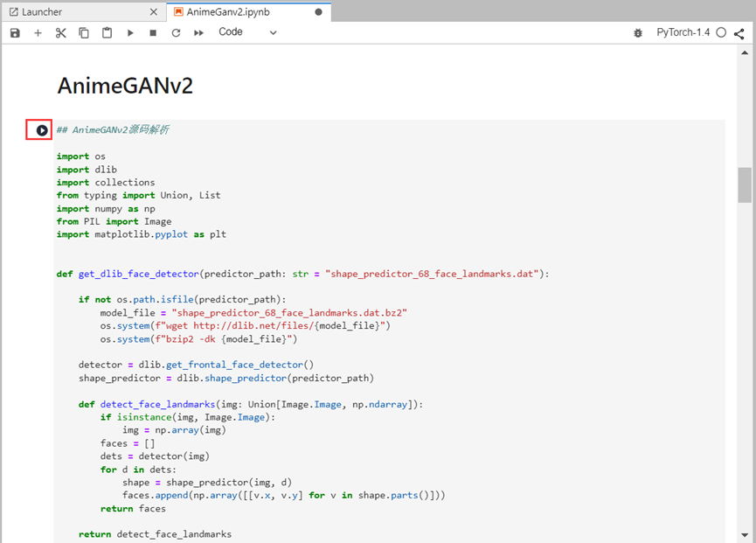Click the 'shape_predictor = dlib.shape_predictor' line
The image size is (756, 543).
click(226, 378)
